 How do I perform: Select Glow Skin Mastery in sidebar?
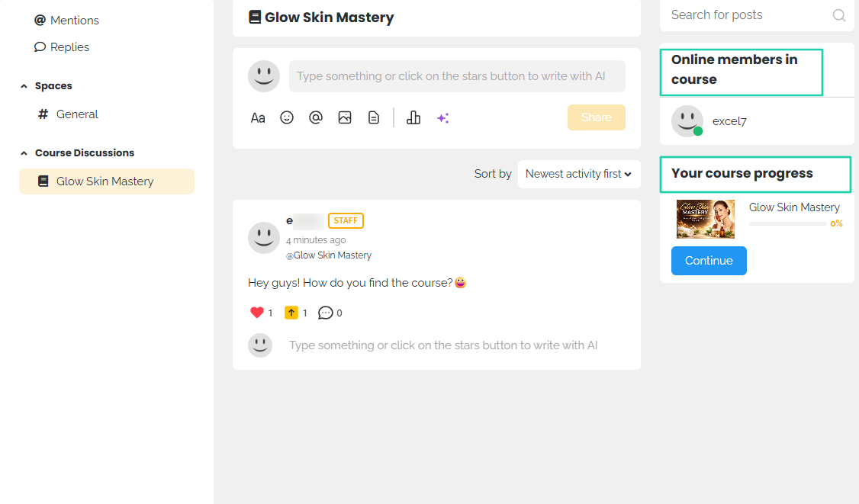107,181
